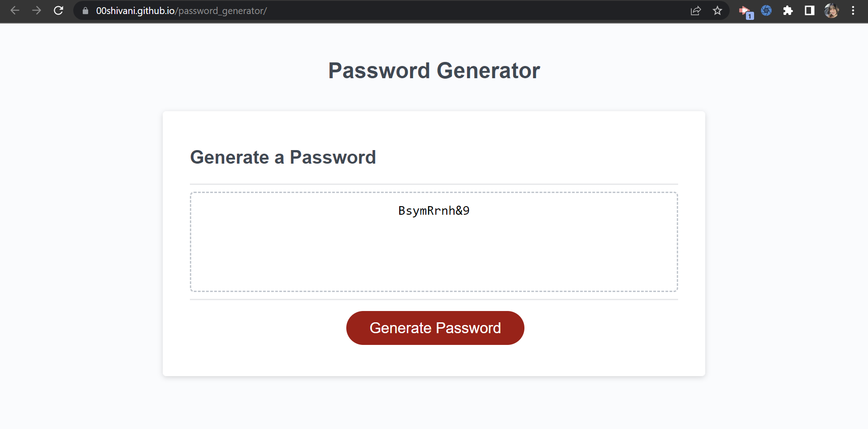Reload the Password Generator page
The image size is (868, 429).
[58, 10]
